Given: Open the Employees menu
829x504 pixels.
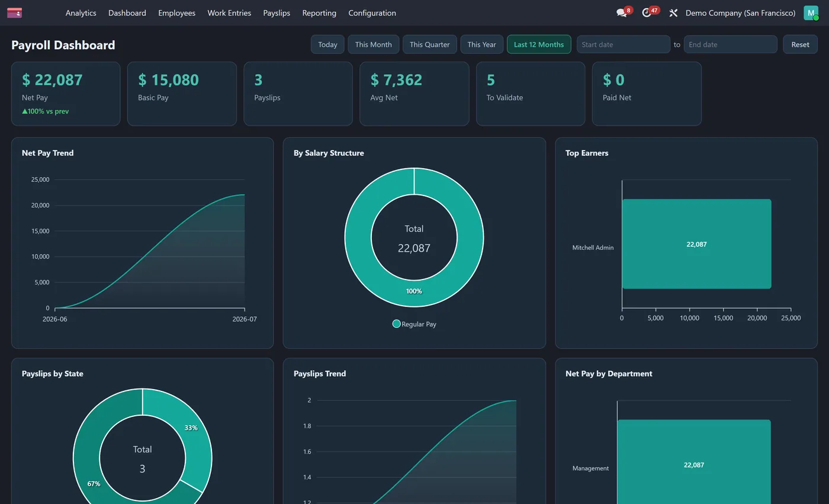Looking at the screenshot, I should tap(176, 12).
